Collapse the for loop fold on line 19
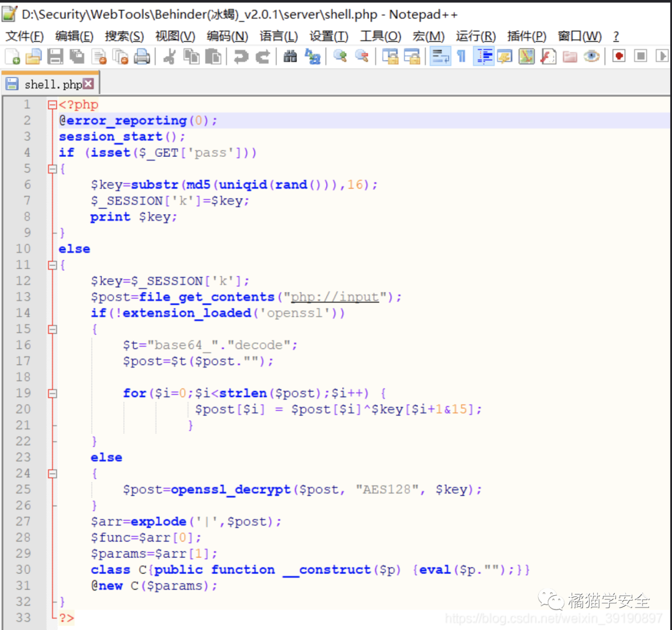672x630 pixels. [x=52, y=393]
